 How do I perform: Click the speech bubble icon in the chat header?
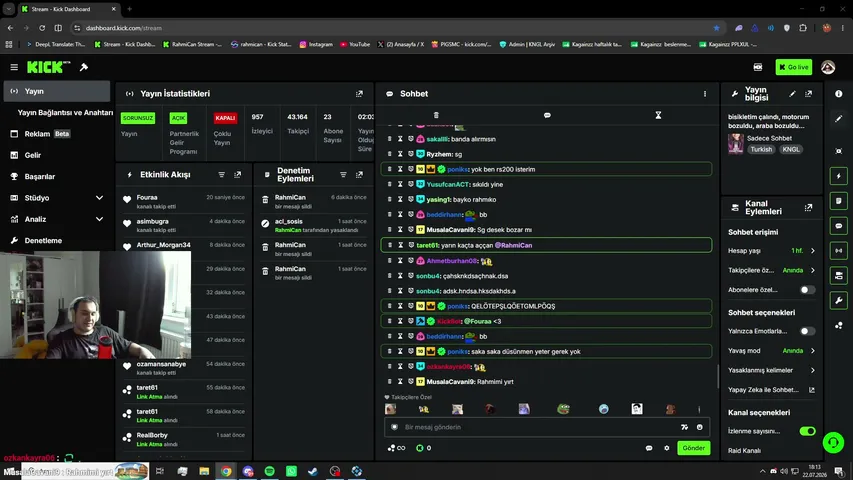pos(547,115)
